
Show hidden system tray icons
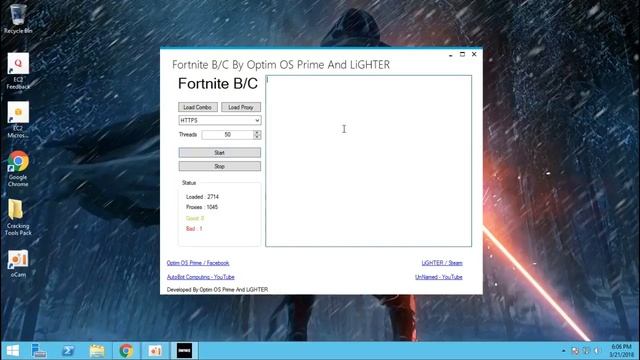click(x=563, y=351)
